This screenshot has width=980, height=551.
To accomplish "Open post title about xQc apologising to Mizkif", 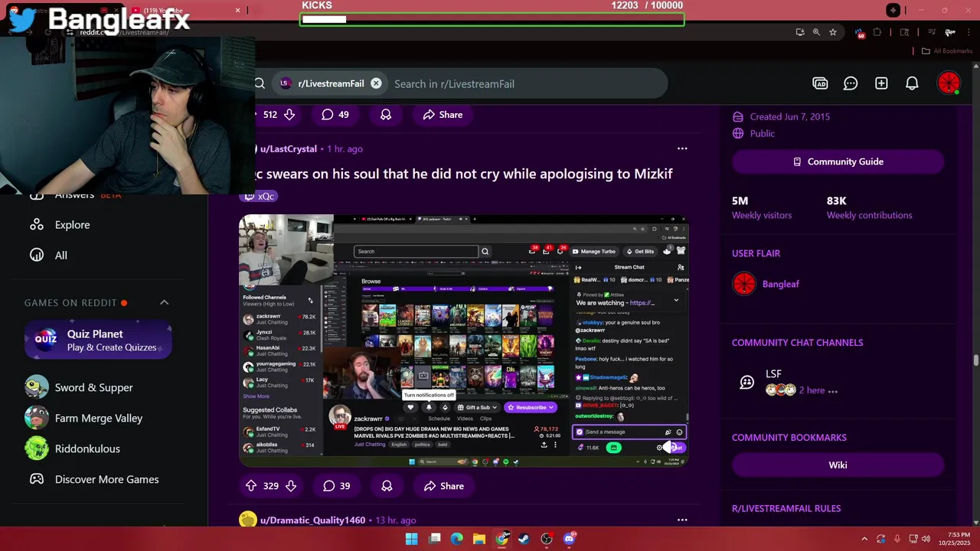I will [463, 174].
